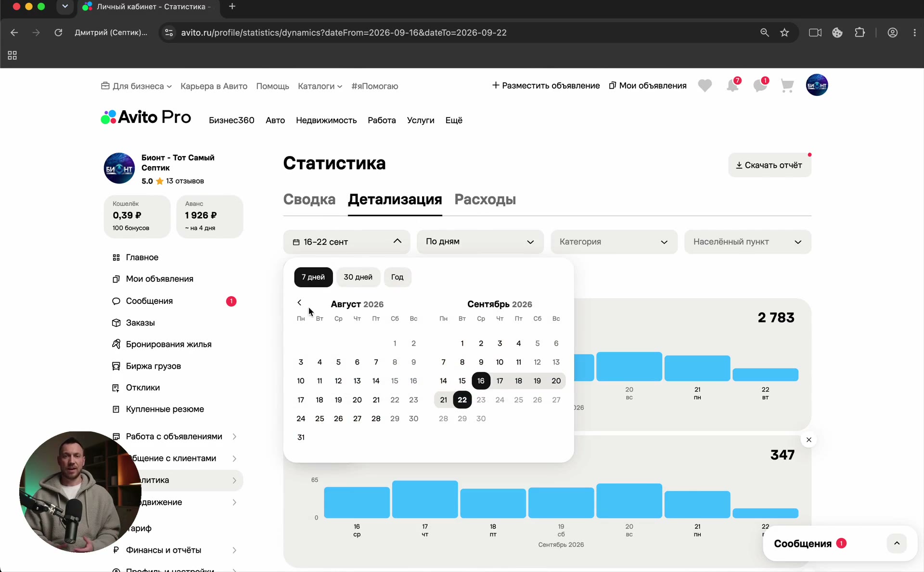
Task: Pick September 16 in the calendar
Action: pos(481,381)
